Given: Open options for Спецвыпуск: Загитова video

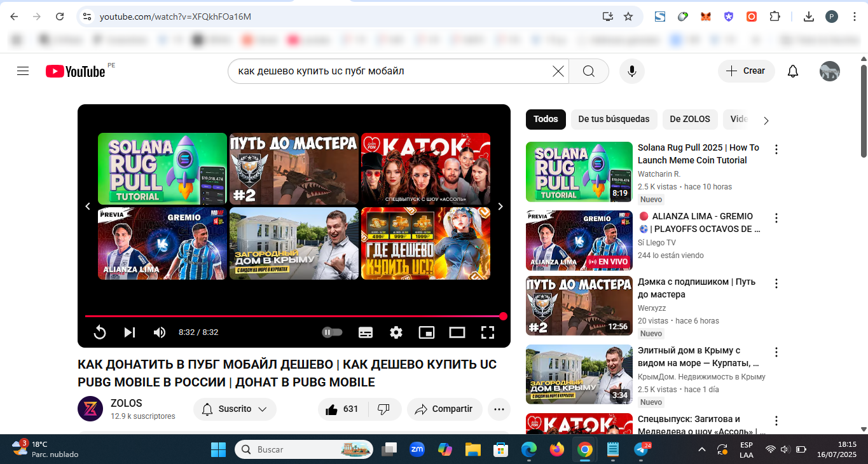Looking at the screenshot, I should click(776, 421).
